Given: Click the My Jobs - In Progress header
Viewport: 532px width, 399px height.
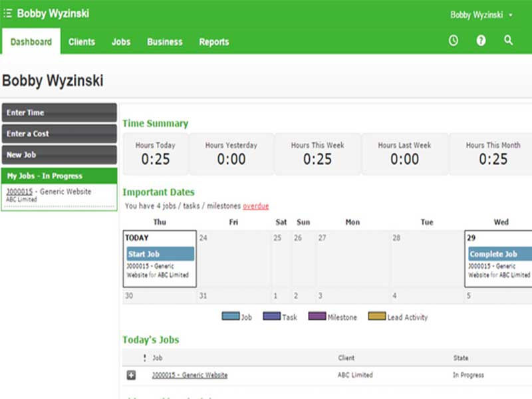Looking at the screenshot, I should (59, 176).
